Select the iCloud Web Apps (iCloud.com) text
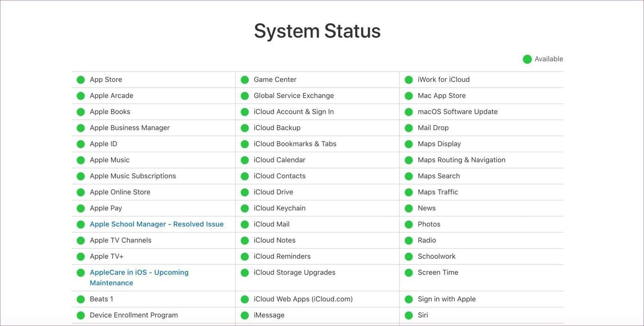The height and width of the screenshot is (326, 644). [303, 299]
